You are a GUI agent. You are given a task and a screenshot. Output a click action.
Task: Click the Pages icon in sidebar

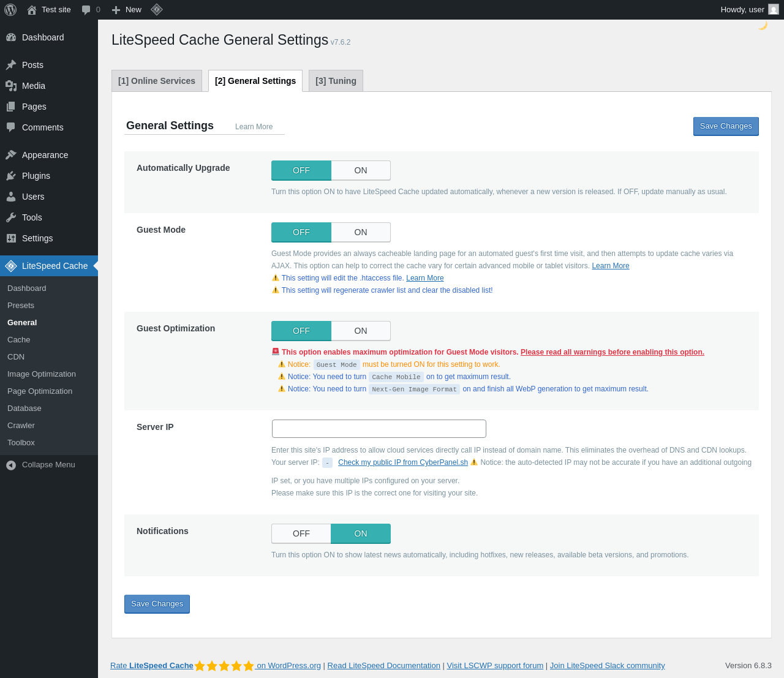(11, 107)
